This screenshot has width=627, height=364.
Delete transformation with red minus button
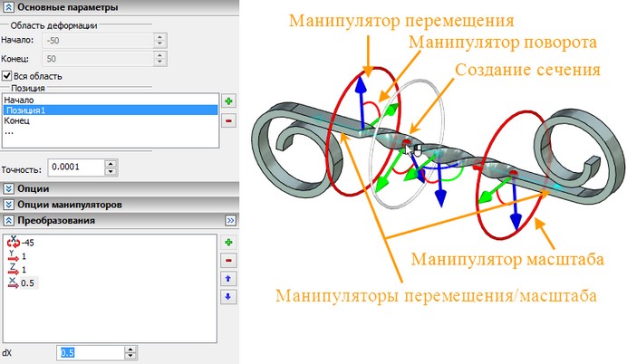point(228,261)
